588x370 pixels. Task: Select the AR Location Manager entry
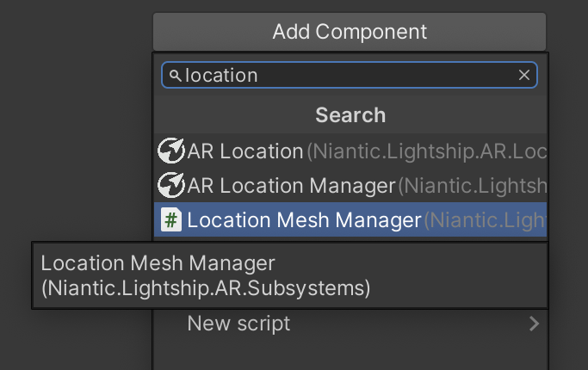tap(350, 185)
